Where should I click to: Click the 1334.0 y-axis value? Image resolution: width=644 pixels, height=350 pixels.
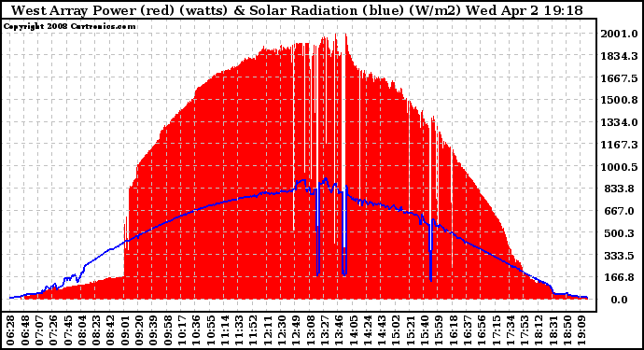coord(620,122)
